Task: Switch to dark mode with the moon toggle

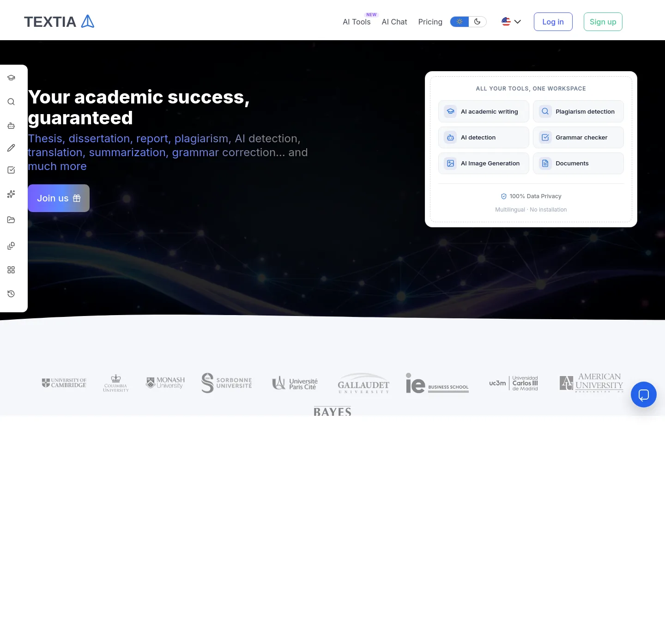Action: (x=478, y=22)
